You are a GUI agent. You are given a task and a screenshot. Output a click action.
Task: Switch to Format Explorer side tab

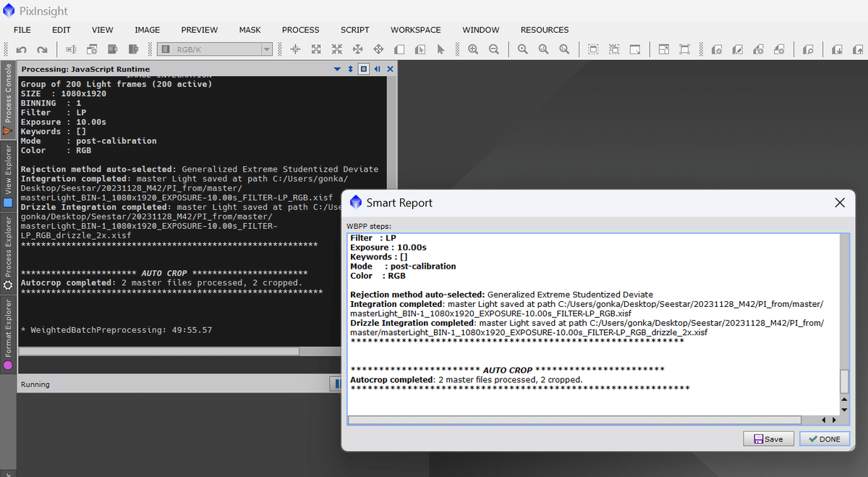[x=8, y=334]
